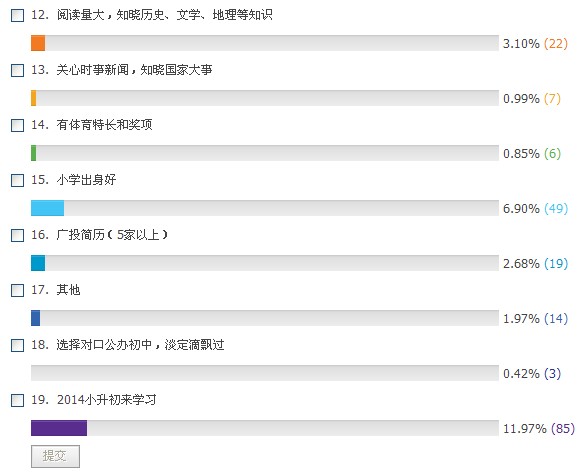Tick checkbox 19 2014小升初来学习
The height and width of the screenshot is (472, 579).
[x=17, y=400]
